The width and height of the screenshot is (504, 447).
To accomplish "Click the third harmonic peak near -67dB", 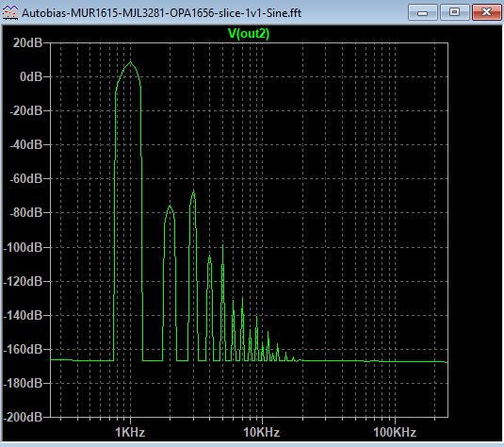I will click(193, 192).
